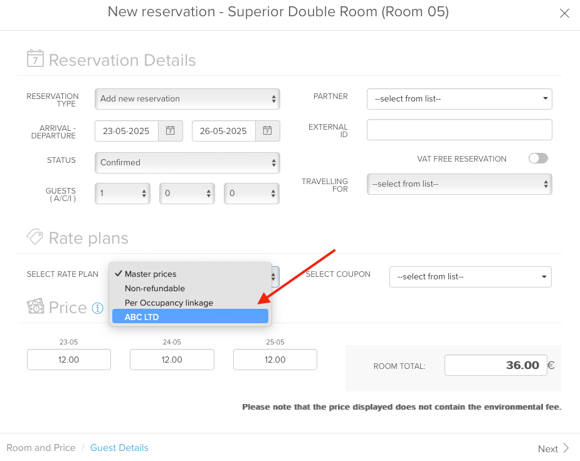The height and width of the screenshot is (461, 580).
Task: Enable the VAT free reservation toggle
Action: click(538, 159)
